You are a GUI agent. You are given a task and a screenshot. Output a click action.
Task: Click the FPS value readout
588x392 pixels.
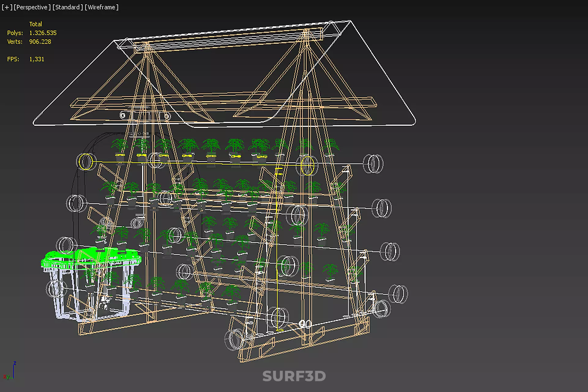(x=37, y=59)
